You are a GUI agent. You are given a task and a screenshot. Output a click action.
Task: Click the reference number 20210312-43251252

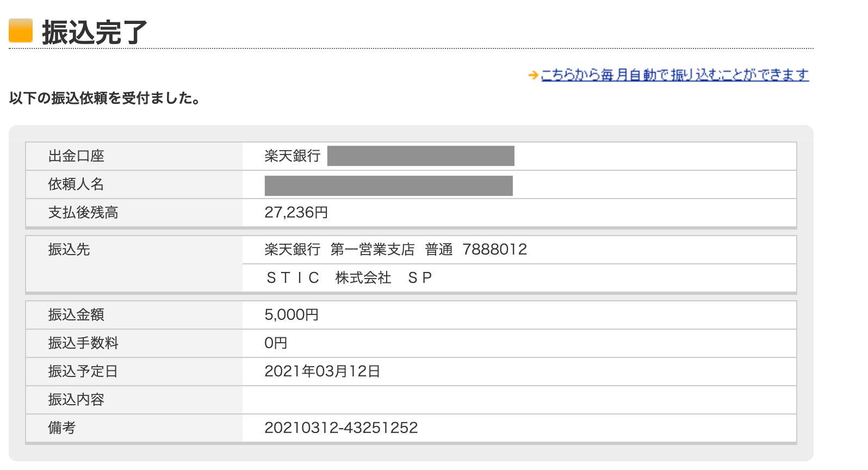(x=342, y=428)
